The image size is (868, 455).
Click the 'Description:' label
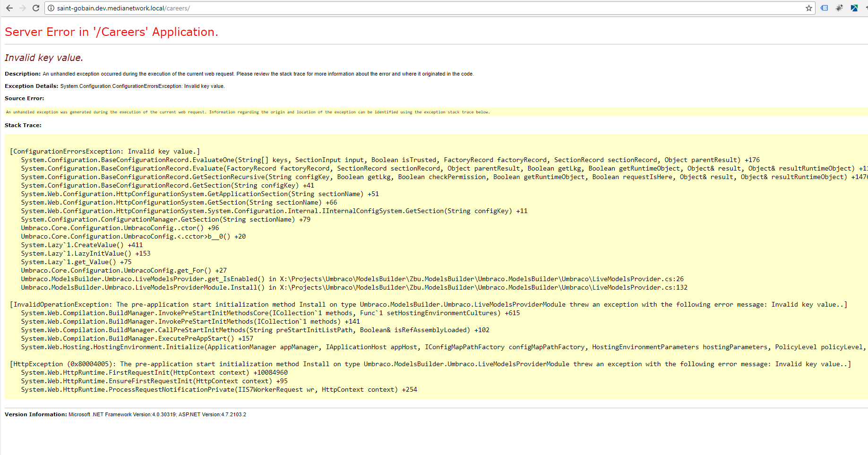(x=23, y=74)
